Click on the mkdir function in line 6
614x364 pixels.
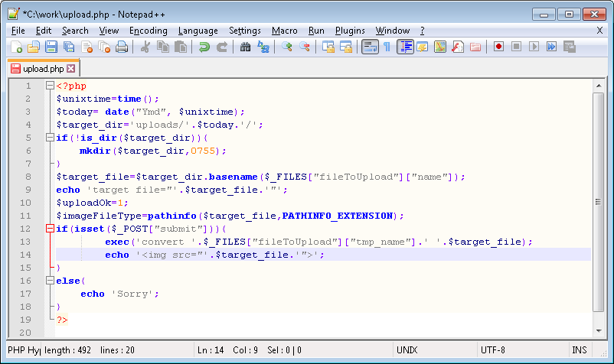[95, 151]
